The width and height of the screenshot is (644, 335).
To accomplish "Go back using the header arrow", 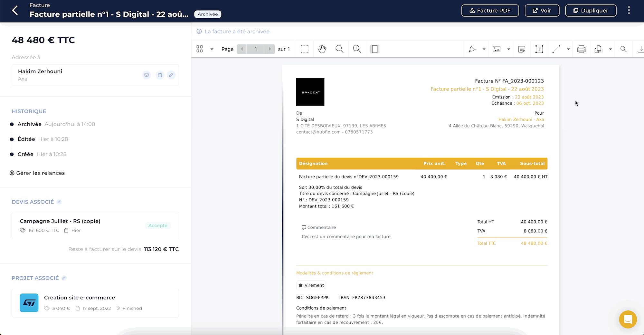I will click(x=15, y=10).
